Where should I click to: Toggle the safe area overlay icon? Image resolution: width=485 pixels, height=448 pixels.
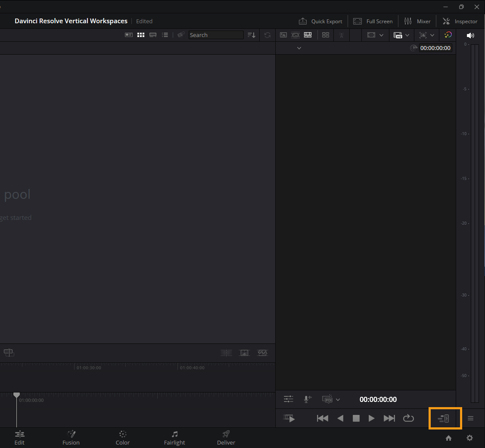click(371, 35)
